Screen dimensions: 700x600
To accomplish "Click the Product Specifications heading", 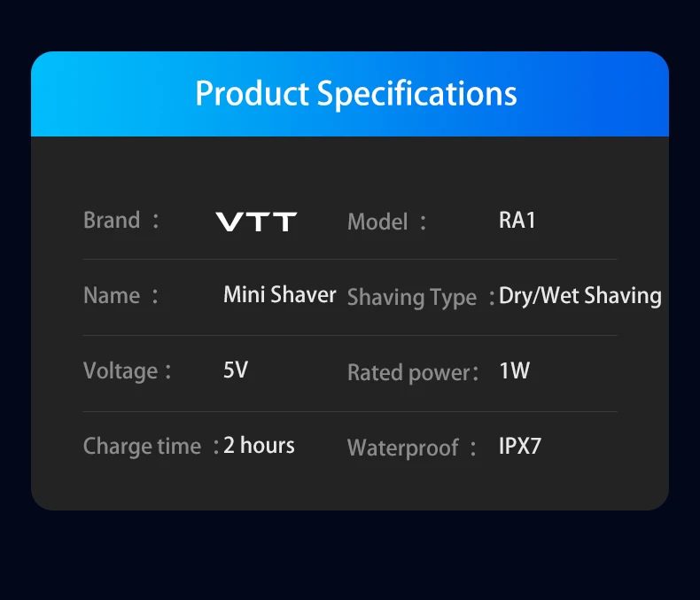I will 356,93.
